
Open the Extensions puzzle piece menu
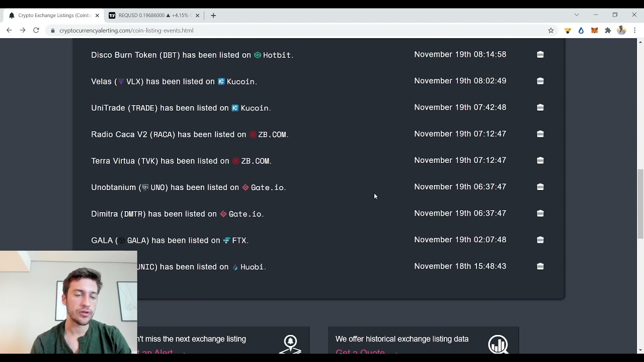click(608, 30)
